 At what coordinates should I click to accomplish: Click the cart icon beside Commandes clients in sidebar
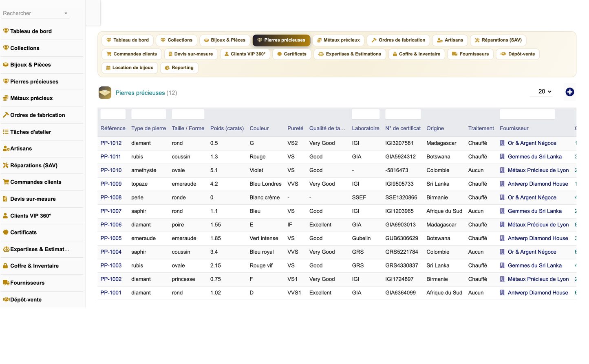pos(6,182)
